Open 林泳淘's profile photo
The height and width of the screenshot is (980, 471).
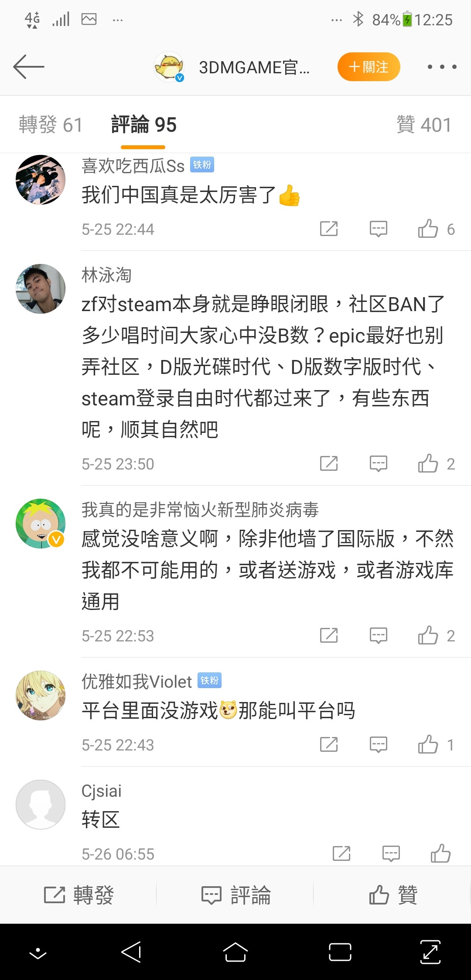click(x=41, y=288)
